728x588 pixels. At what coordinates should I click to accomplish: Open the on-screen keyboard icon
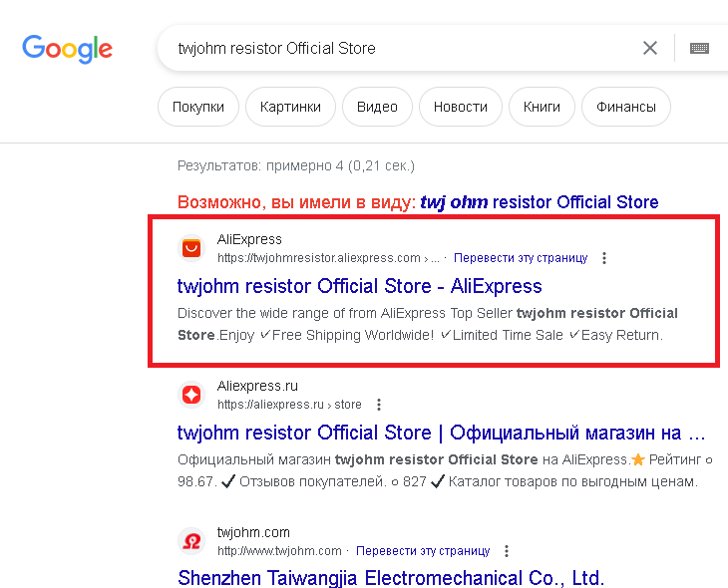[699, 48]
